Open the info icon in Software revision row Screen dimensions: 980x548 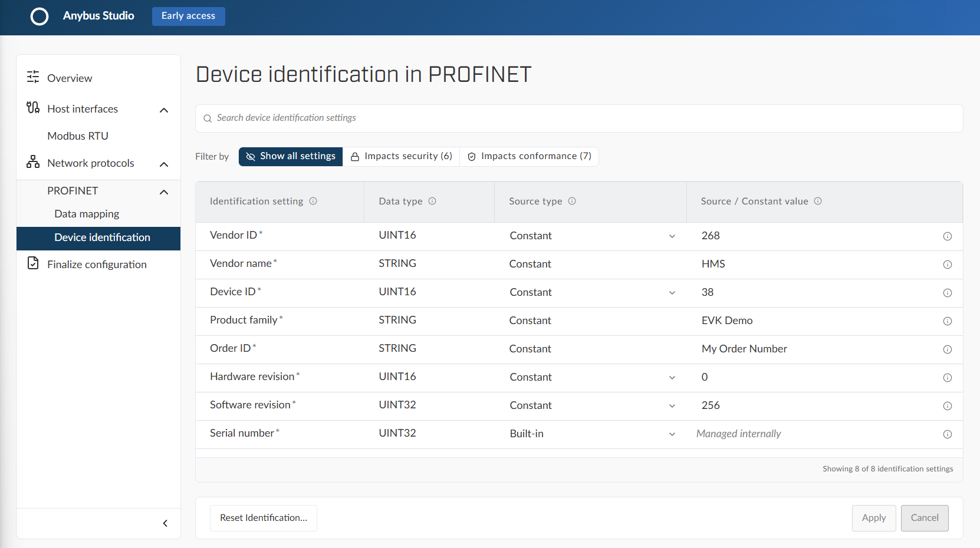click(x=948, y=406)
